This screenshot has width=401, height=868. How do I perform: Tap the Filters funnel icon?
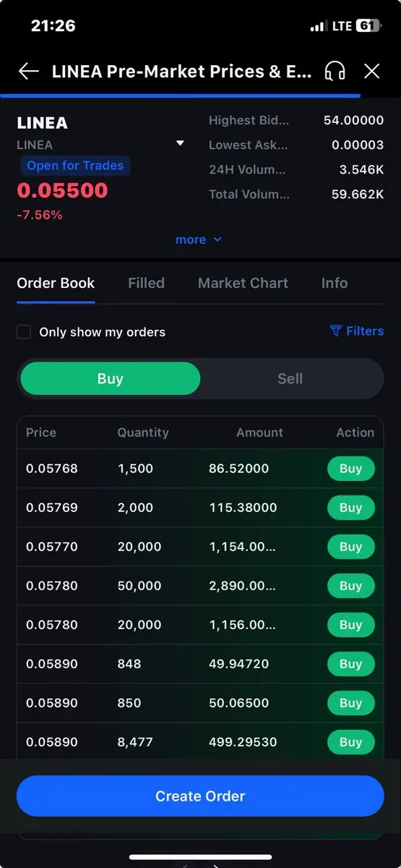[335, 331]
